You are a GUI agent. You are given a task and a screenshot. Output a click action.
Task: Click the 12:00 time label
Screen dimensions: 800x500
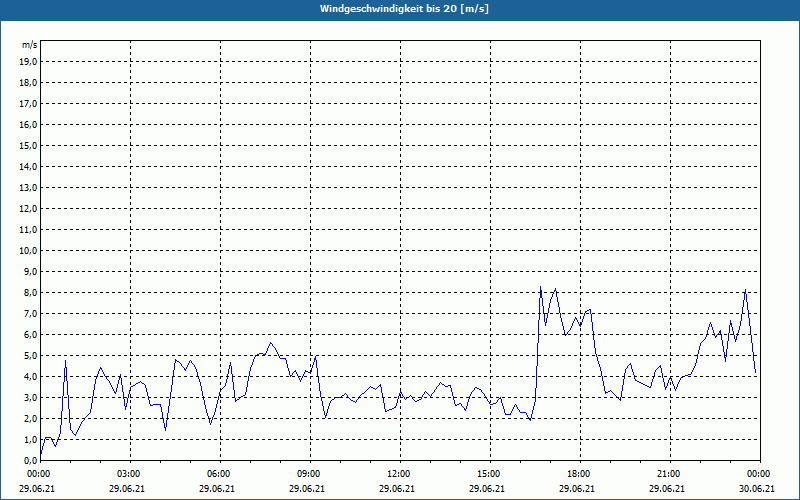(400, 474)
